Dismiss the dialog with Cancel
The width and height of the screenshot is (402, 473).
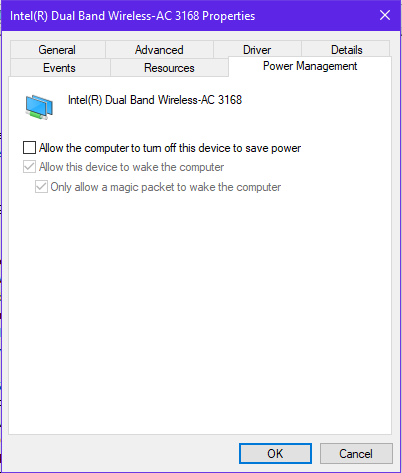click(x=356, y=453)
